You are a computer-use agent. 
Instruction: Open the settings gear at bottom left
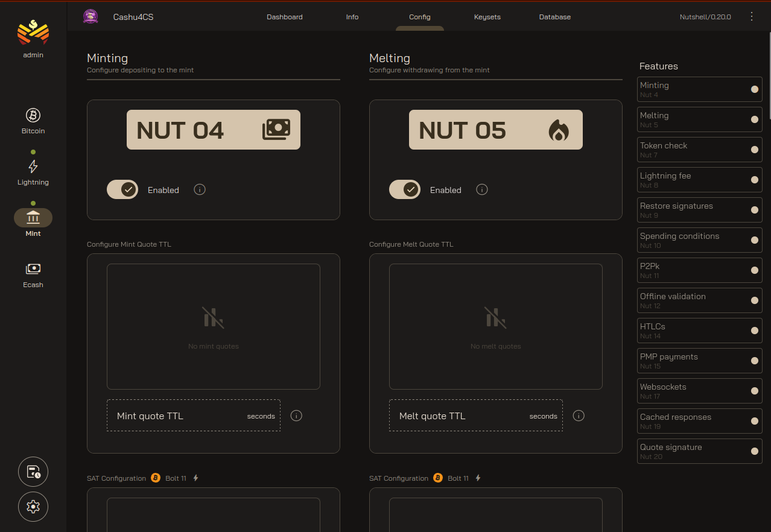click(x=33, y=507)
